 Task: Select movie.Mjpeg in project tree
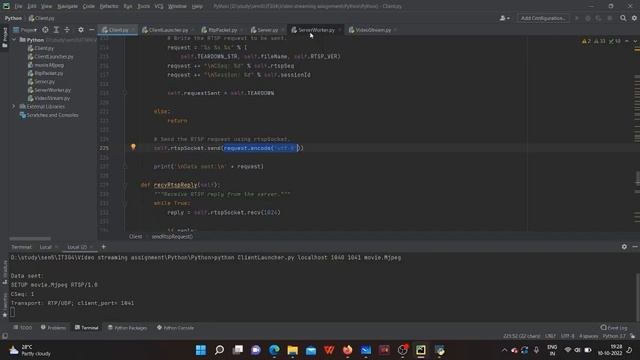(x=46, y=65)
